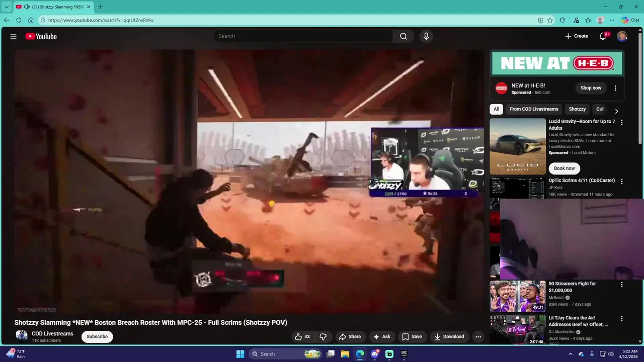
Task: Open Copilot Chat in browser
Action: pyautogui.click(x=630, y=20)
